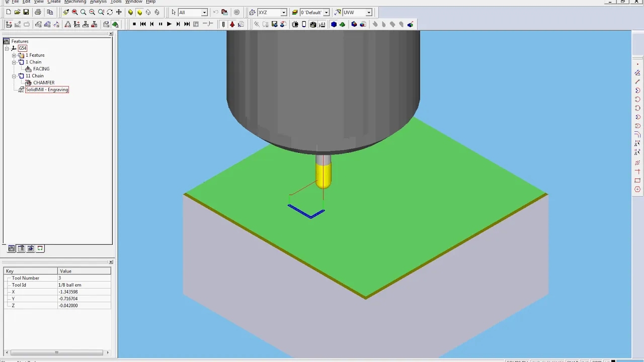The width and height of the screenshot is (644, 362).
Task: Collapse the G54 tree node
Action: point(7,48)
